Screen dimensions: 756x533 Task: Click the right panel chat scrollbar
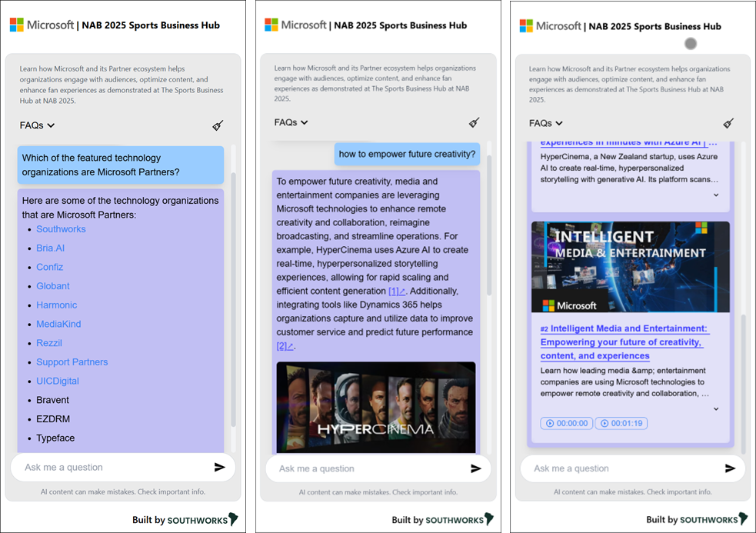point(743,384)
